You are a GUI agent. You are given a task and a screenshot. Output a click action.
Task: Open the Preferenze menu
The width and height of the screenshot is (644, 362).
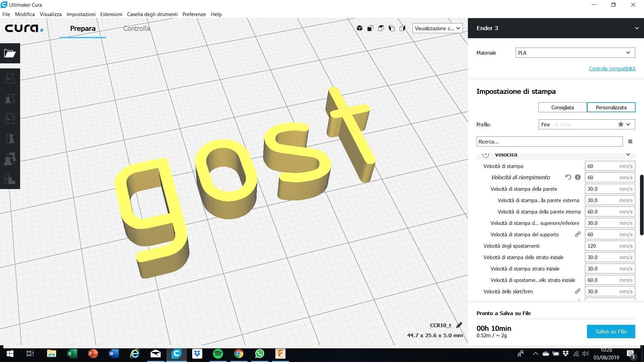tap(194, 14)
